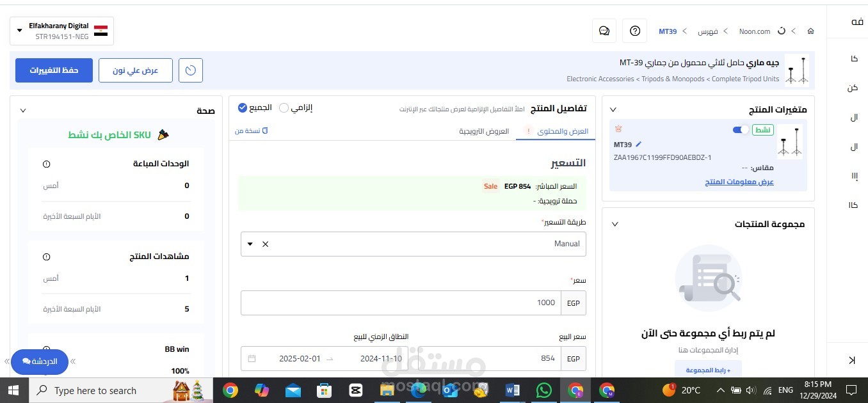Click the Sale badge beside EGP 854

[490, 186]
